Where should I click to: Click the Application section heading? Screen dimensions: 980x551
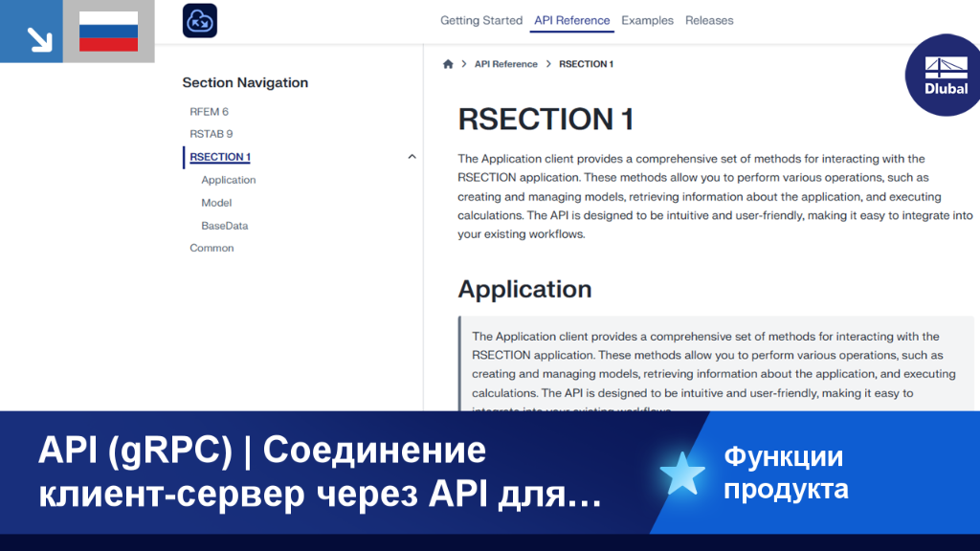(524, 289)
